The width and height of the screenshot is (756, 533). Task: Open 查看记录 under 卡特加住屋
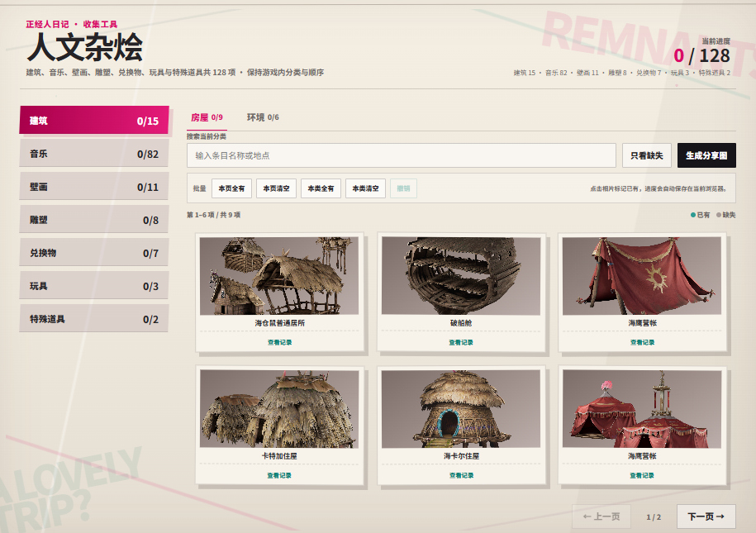(279, 475)
